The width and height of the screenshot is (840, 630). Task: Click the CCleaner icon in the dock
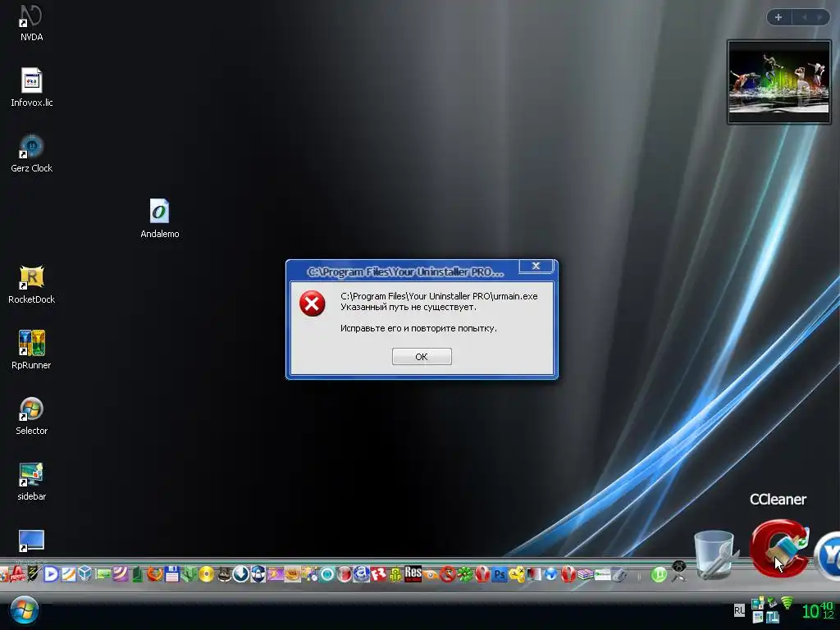779,547
